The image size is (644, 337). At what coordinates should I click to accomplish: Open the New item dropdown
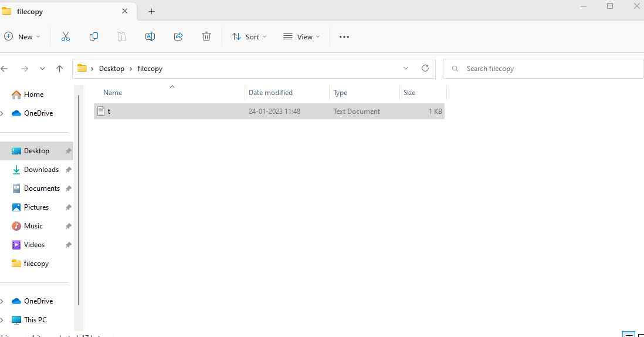coord(22,36)
